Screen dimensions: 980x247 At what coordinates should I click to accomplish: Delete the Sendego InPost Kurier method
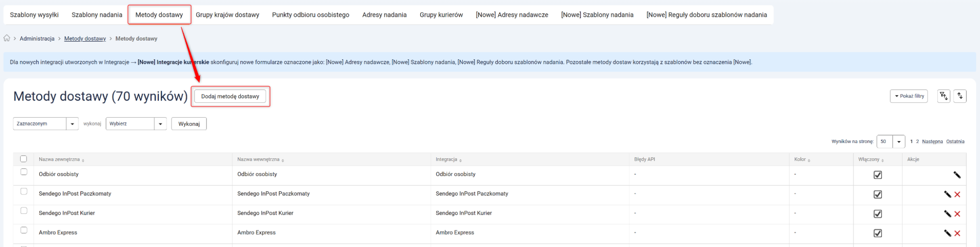click(957, 214)
